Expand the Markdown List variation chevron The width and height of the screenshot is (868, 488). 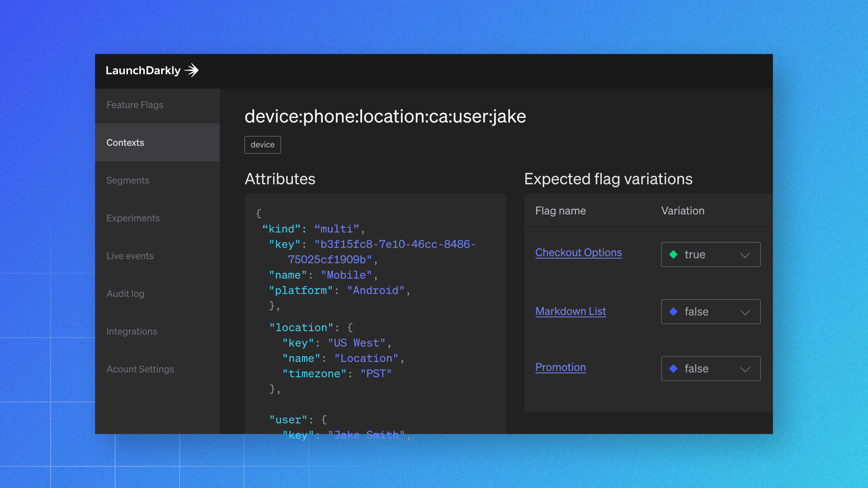click(745, 312)
